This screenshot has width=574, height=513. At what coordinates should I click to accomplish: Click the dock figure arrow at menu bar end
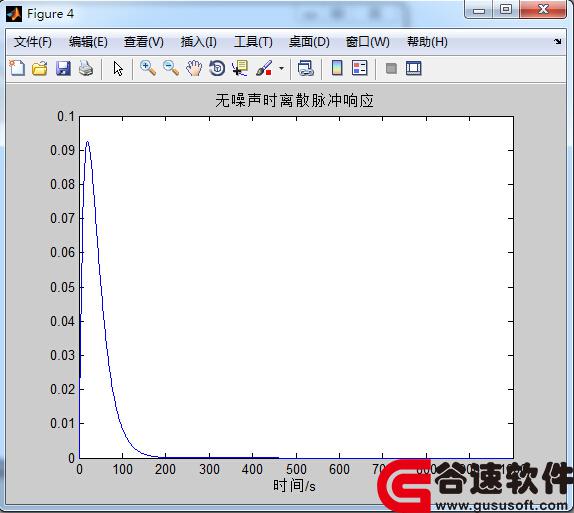click(558, 41)
